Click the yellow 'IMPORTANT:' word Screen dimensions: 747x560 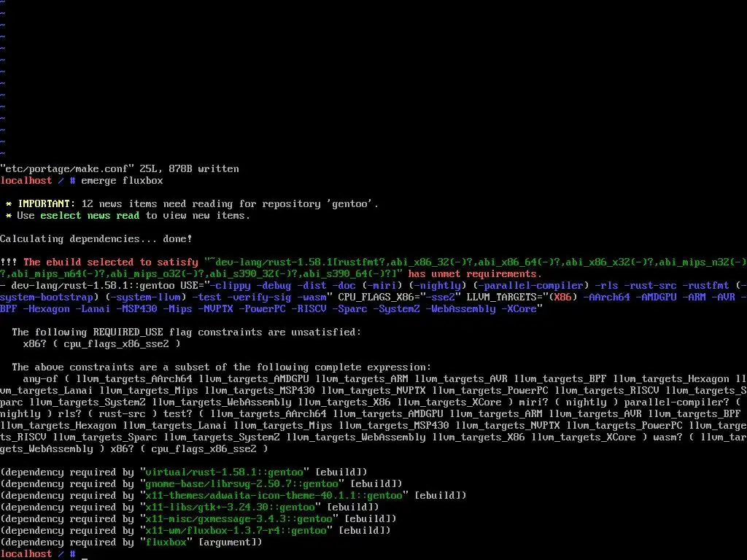click(47, 204)
